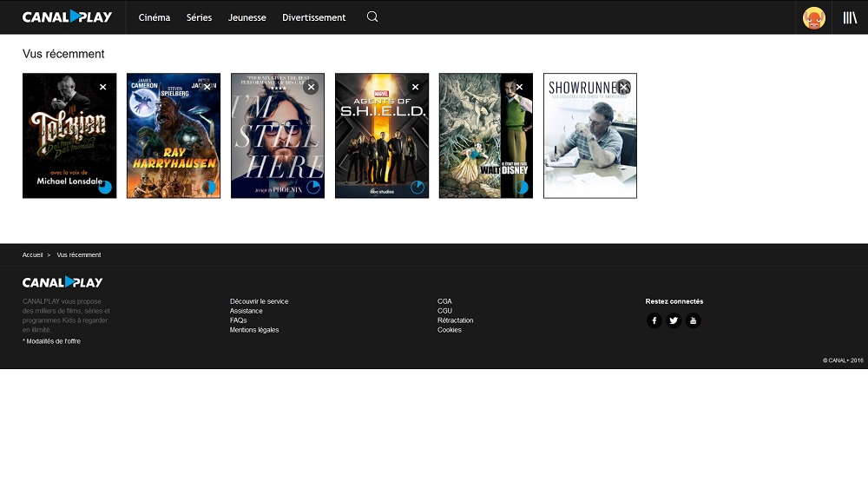Click the Restez connectés label
This screenshot has height=488, width=868.
click(674, 301)
